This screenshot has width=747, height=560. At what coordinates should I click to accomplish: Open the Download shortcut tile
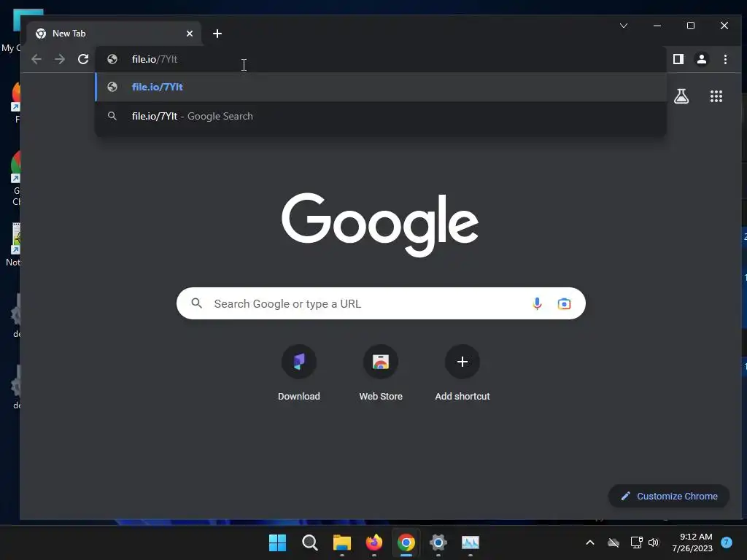click(x=298, y=373)
